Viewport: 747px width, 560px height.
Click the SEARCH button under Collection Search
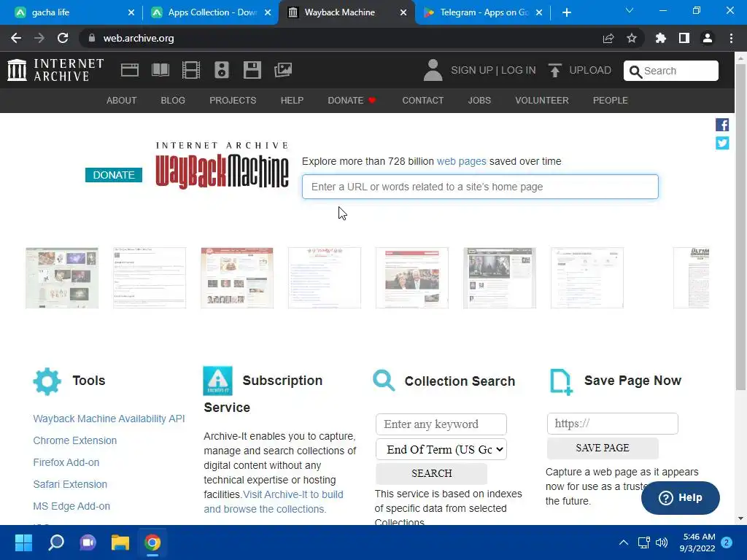coord(432,473)
